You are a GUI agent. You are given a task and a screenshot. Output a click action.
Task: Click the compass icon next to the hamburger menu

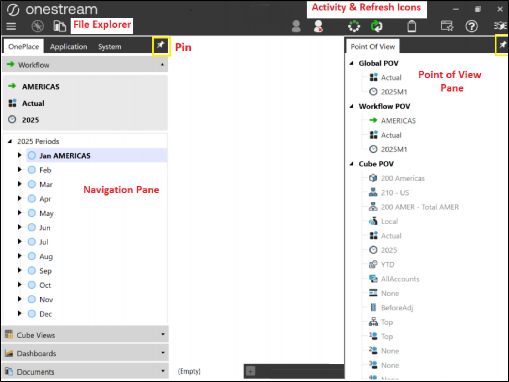click(37, 26)
